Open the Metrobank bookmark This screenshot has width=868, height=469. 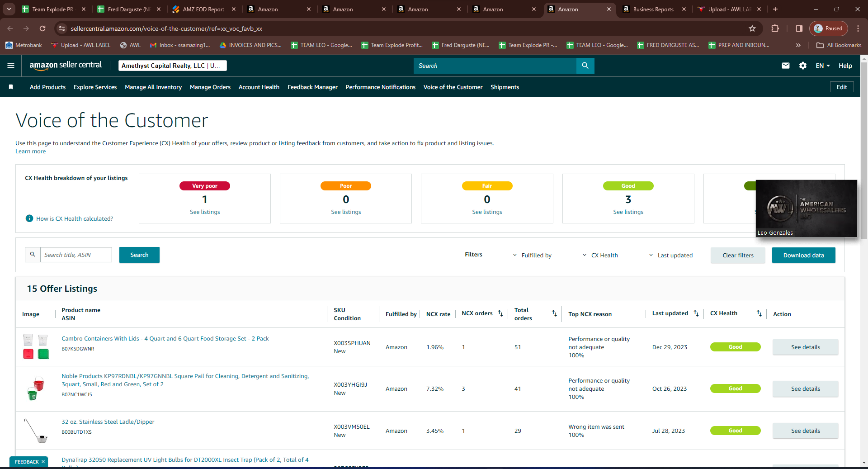24,45
